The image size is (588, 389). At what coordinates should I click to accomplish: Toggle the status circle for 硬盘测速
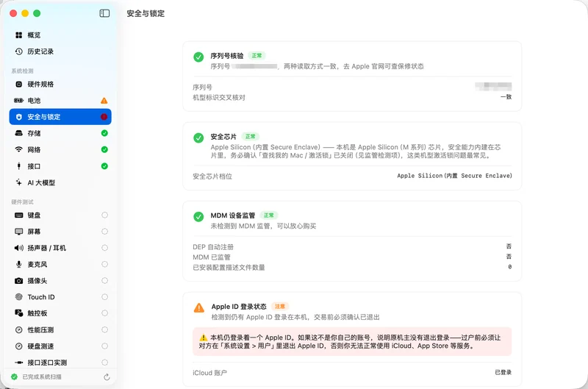pyautogui.click(x=104, y=346)
